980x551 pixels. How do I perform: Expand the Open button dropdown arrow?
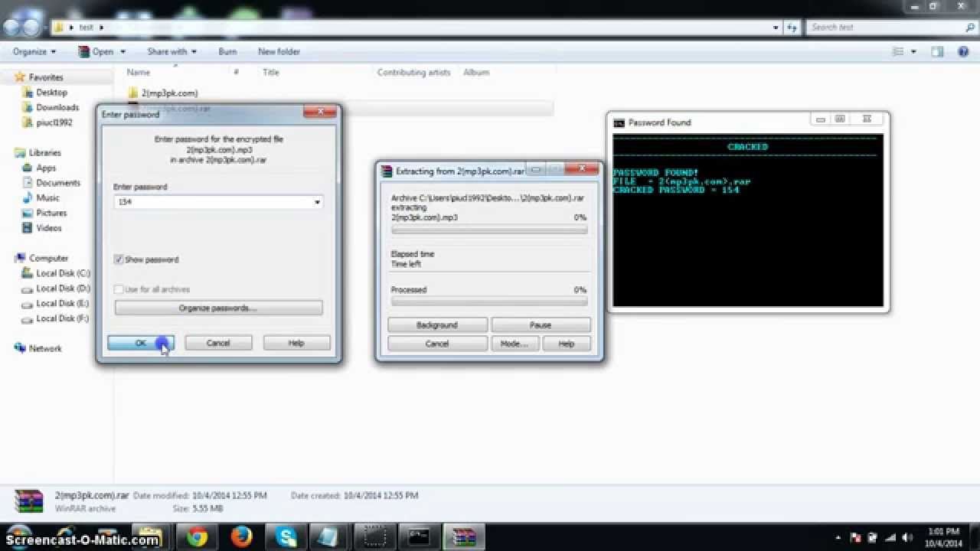(x=121, y=52)
